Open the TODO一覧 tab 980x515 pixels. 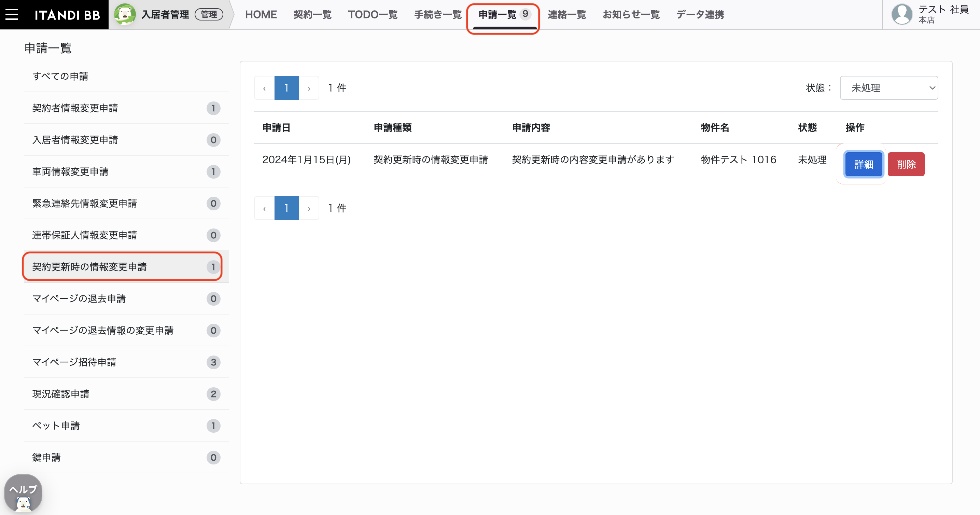click(x=373, y=14)
